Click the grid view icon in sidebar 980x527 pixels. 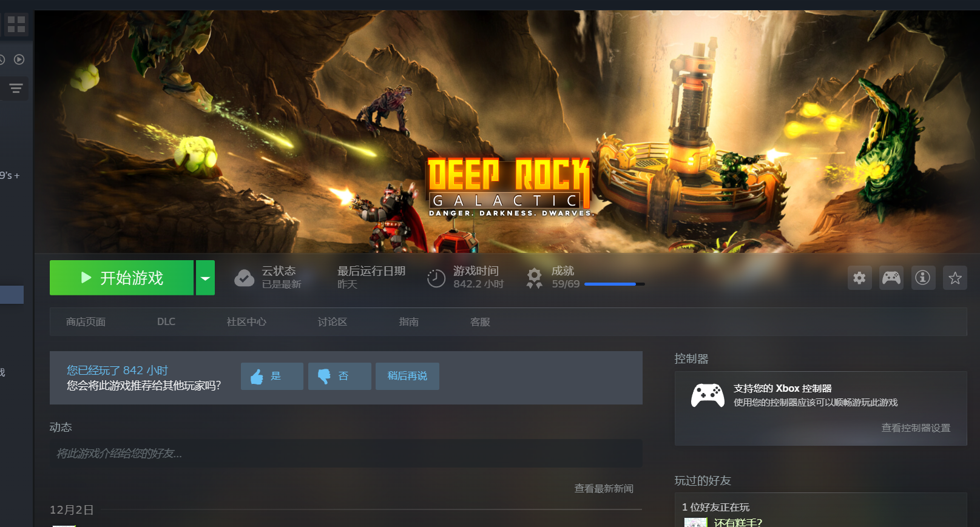coord(16,24)
